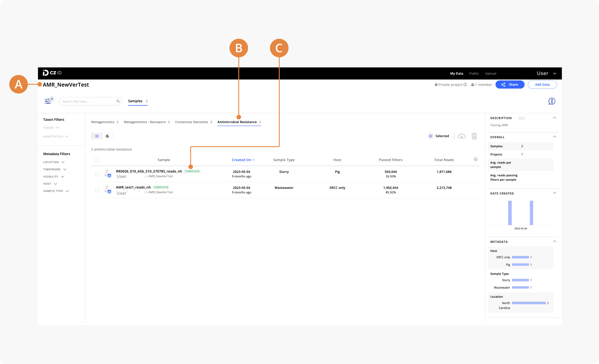Click the Add Data button
This screenshot has height=364, width=599.
pos(542,84)
